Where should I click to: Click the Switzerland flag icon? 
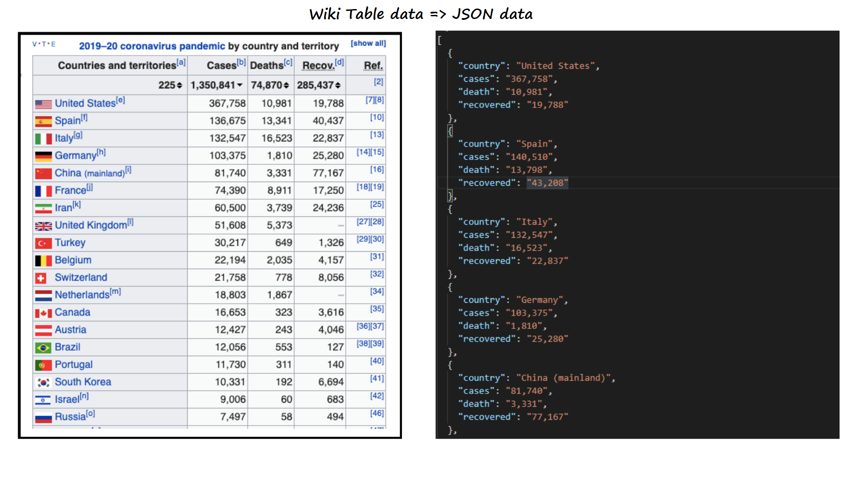41,278
